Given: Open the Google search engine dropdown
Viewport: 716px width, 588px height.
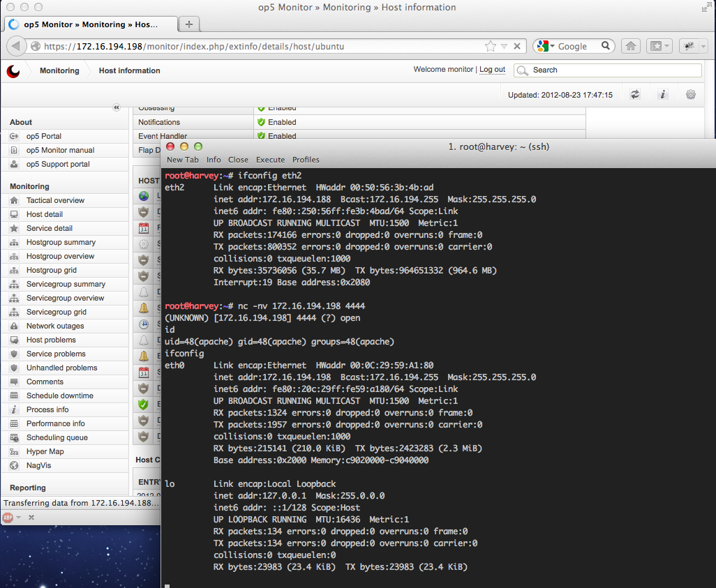Looking at the screenshot, I should (x=546, y=46).
